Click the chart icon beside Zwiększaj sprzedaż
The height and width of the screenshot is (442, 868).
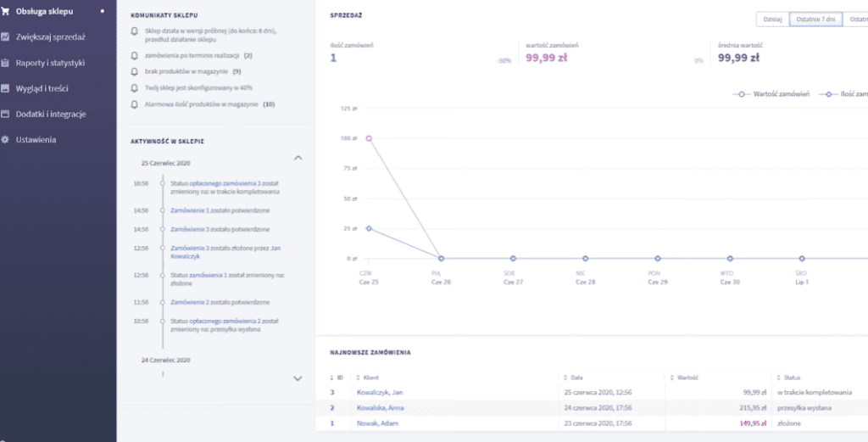[6, 36]
